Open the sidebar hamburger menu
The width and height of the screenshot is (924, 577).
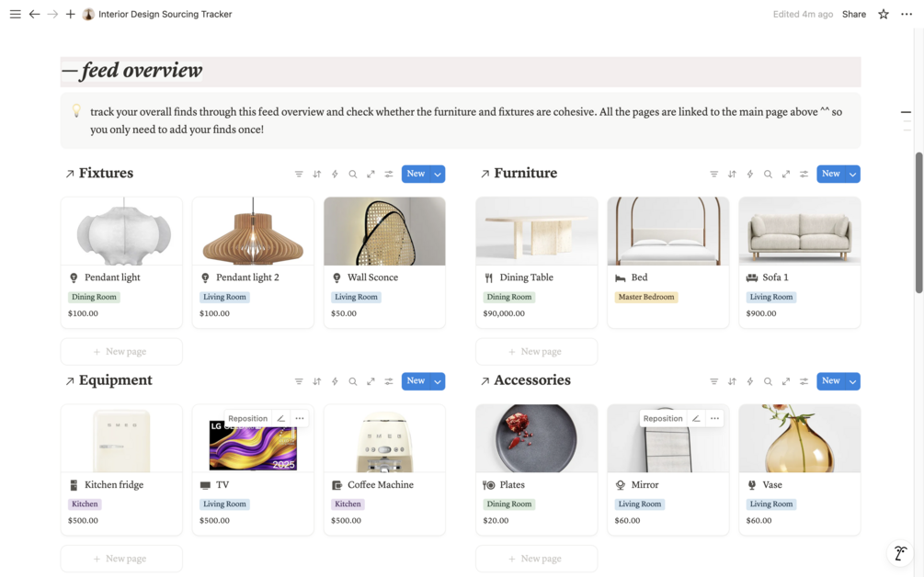(15, 14)
